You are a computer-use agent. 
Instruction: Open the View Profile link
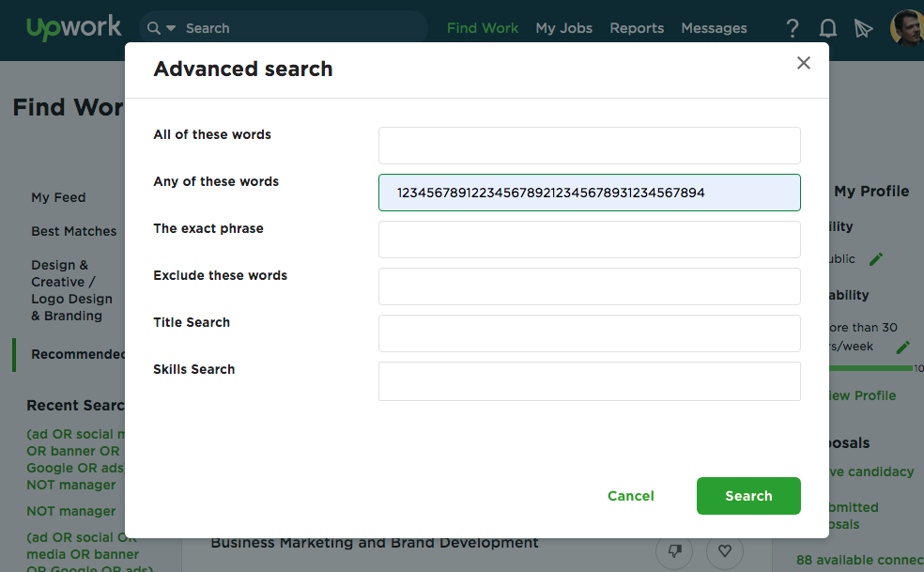pyautogui.click(x=862, y=395)
